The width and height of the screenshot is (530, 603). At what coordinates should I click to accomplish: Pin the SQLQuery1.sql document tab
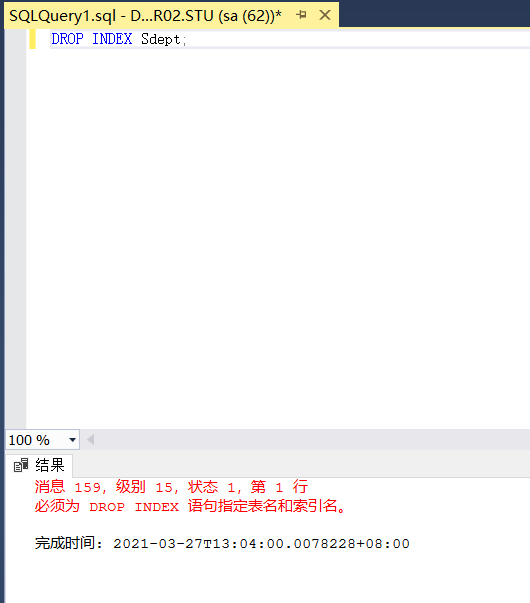point(301,15)
